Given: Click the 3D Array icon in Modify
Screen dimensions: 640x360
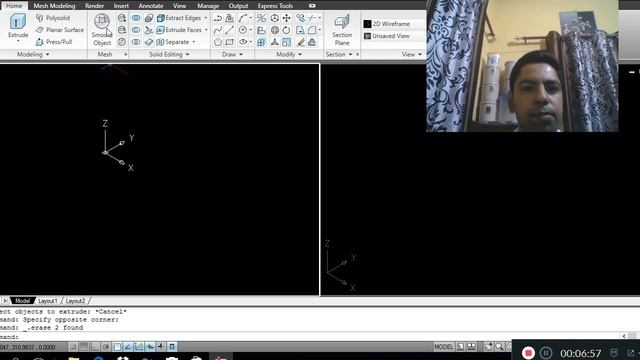Looking at the screenshot, I should (x=261, y=42).
